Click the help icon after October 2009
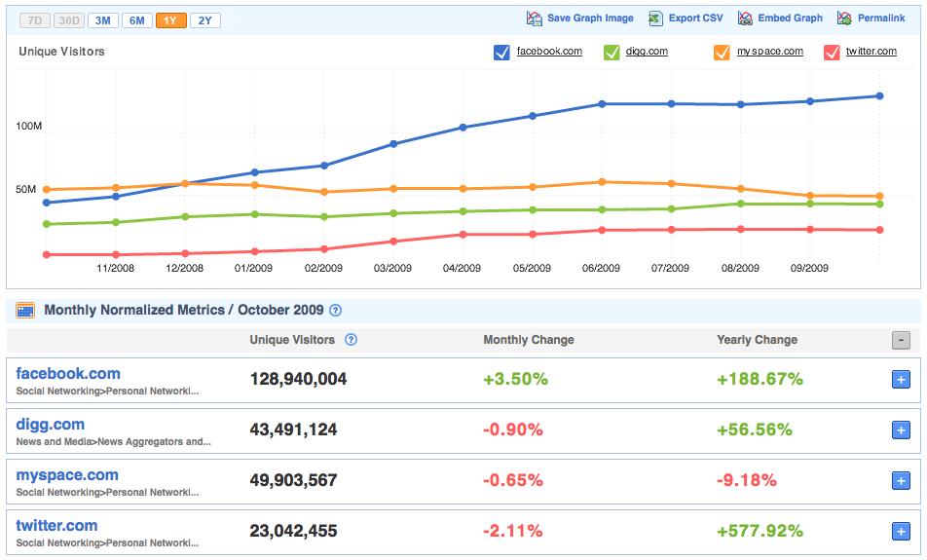 click(x=335, y=310)
